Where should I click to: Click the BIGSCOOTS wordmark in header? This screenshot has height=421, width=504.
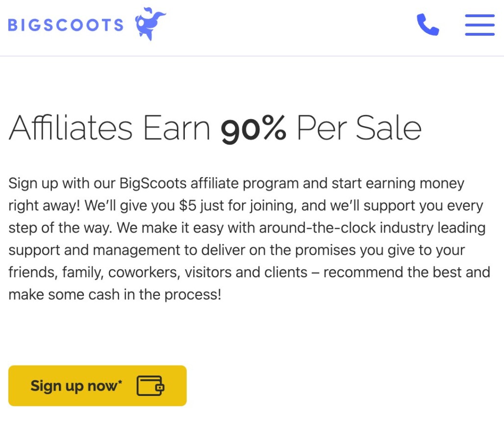[66, 25]
